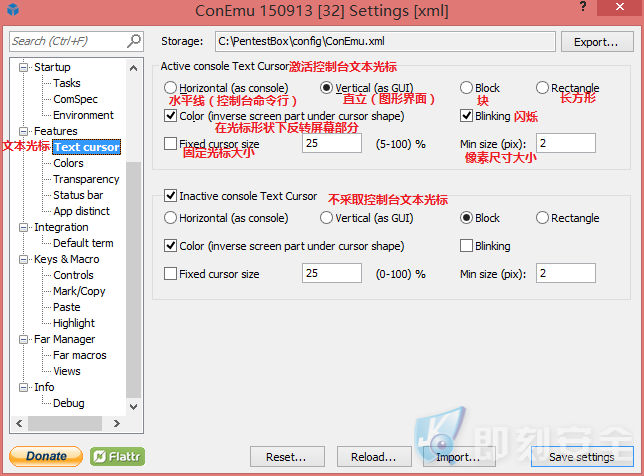Toggle active cursor Color inverse checkbox
Viewport: 644px width, 476px height.
point(170,116)
